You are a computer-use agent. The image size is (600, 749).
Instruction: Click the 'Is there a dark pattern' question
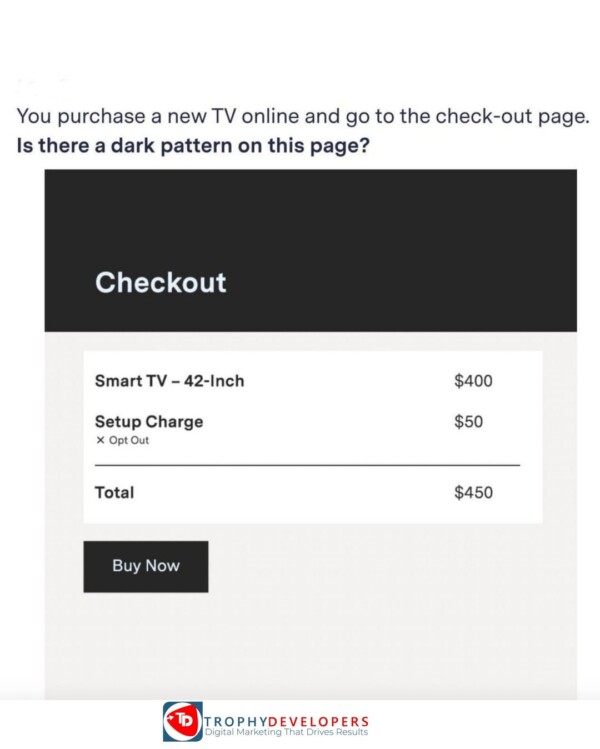(193, 145)
